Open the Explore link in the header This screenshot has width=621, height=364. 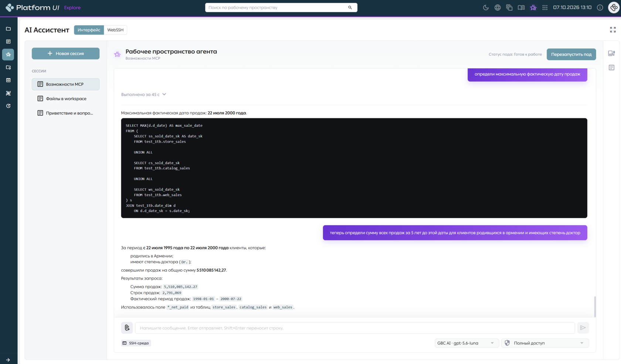click(x=72, y=7)
